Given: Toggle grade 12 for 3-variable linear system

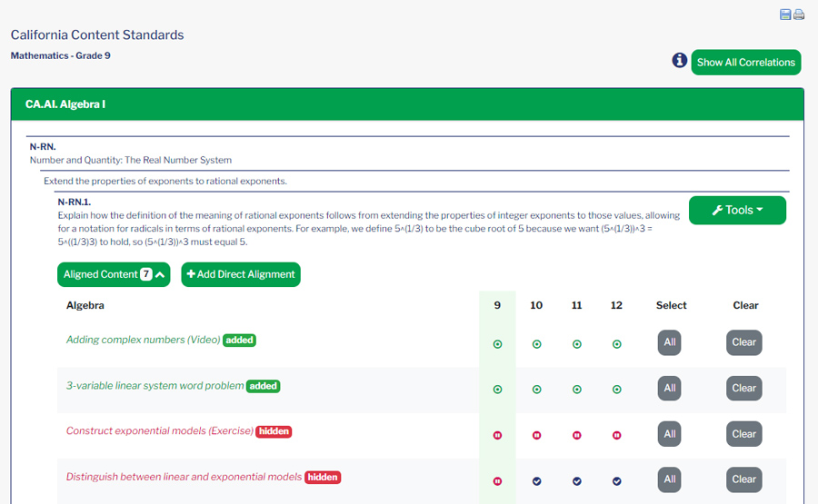Looking at the screenshot, I should (x=616, y=390).
